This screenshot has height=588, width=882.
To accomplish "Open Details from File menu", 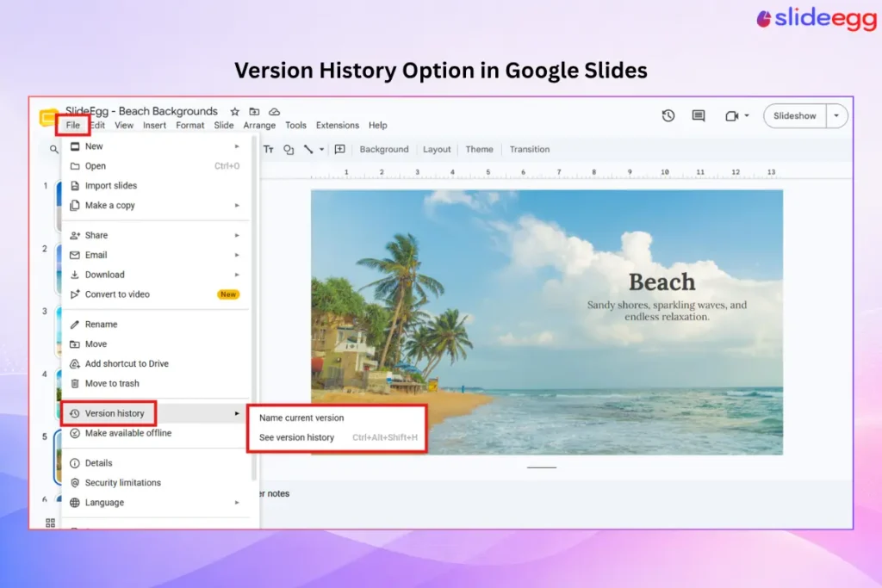I will click(155, 463).
